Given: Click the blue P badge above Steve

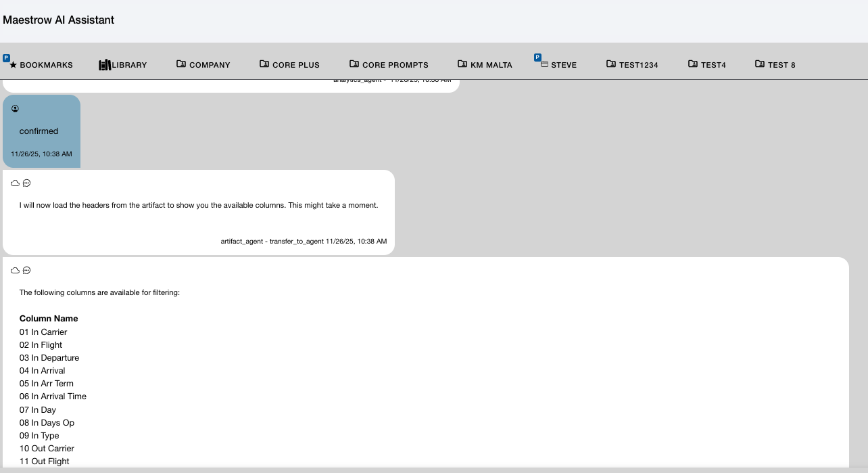Looking at the screenshot, I should 537,58.
